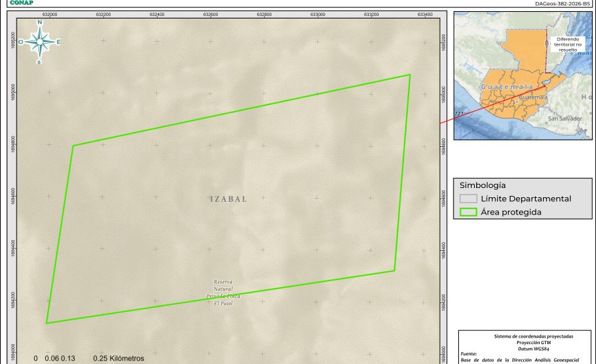Viewport: 596px width, 364px height.
Task: Click the gray Límite Departamental legend symbol
Action: tap(469, 199)
